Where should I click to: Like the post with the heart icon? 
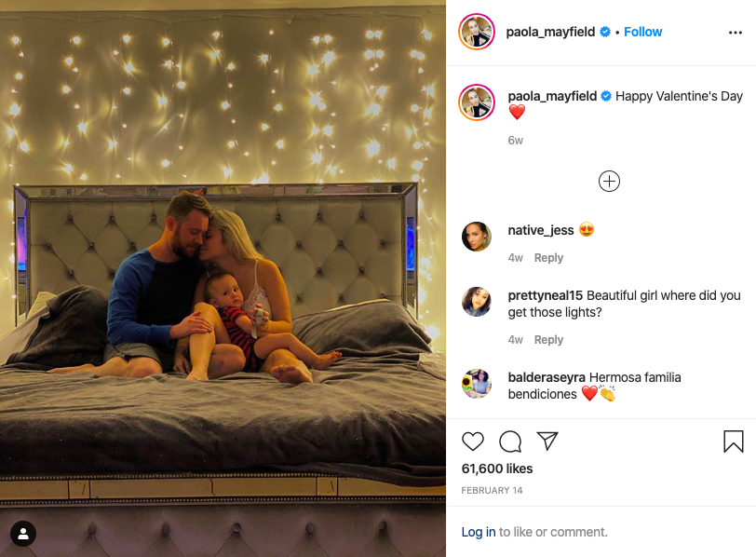(473, 442)
